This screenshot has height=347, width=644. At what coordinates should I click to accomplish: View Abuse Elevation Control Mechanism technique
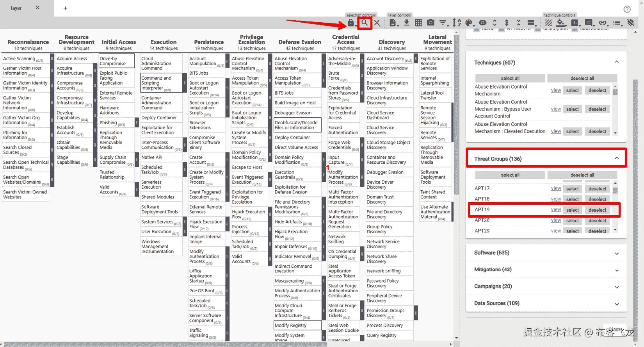556,90
